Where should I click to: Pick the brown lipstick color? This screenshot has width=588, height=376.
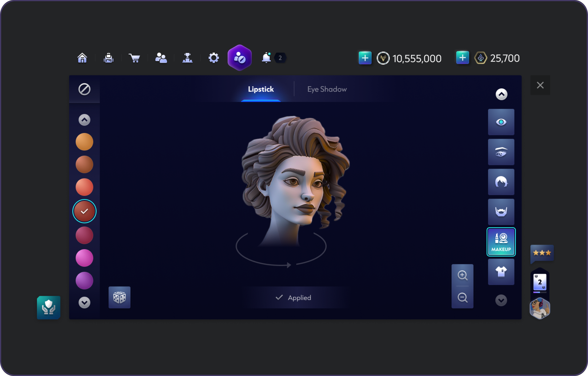(84, 164)
